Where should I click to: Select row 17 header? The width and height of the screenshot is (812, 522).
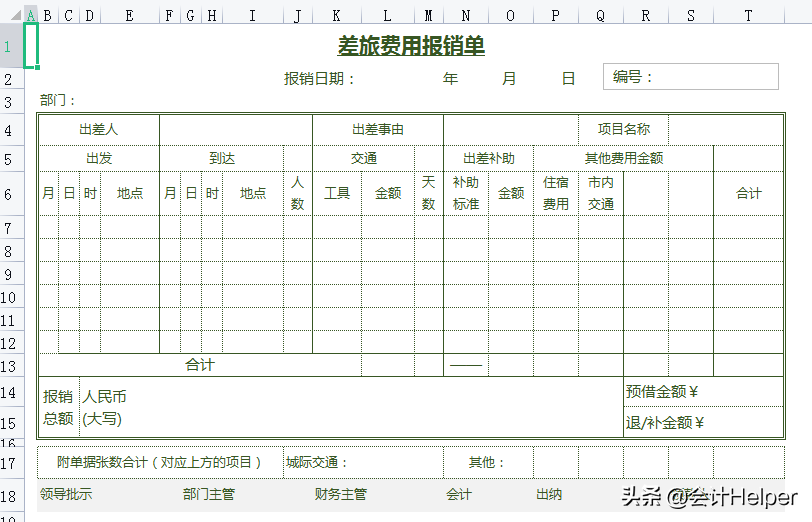(x=11, y=462)
